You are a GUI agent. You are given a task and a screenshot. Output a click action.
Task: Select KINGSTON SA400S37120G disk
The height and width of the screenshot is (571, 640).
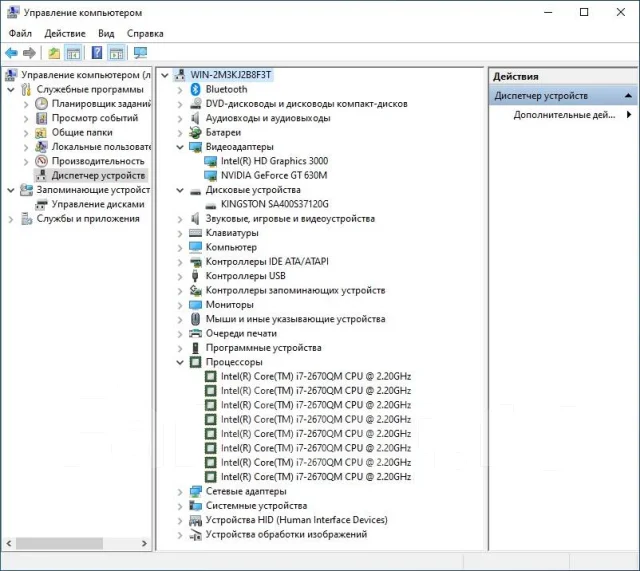tap(275, 204)
